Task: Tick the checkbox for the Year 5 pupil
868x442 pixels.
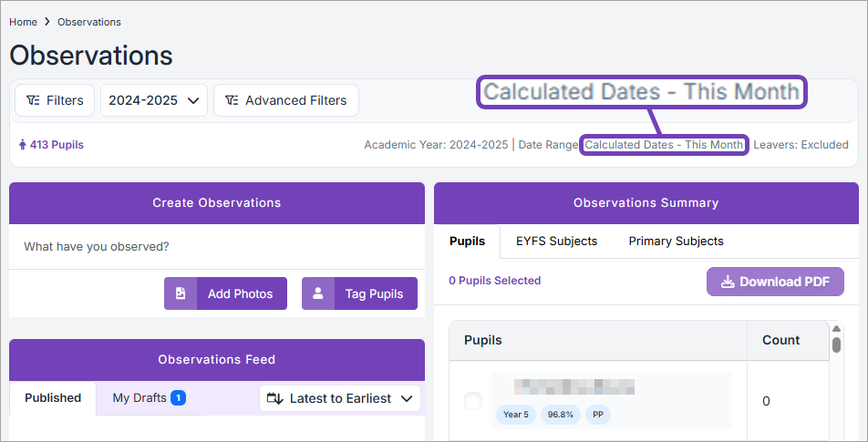Action: tap(473, 401)
